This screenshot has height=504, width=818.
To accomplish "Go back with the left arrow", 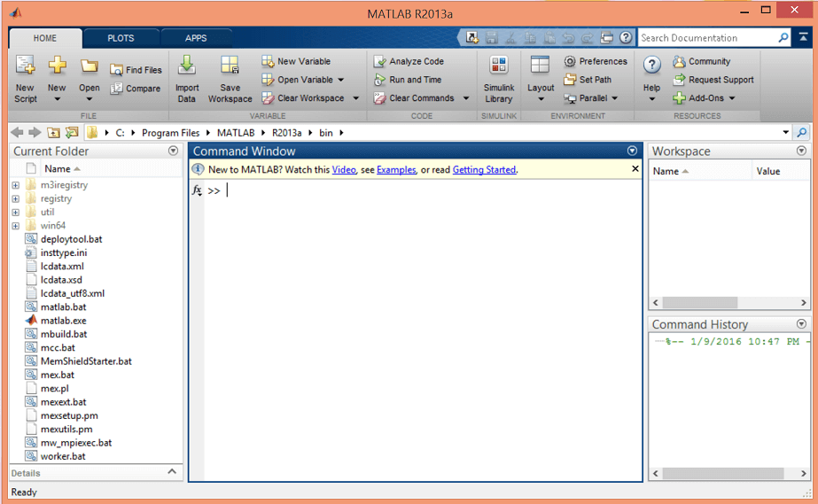I will coord(17,133).
